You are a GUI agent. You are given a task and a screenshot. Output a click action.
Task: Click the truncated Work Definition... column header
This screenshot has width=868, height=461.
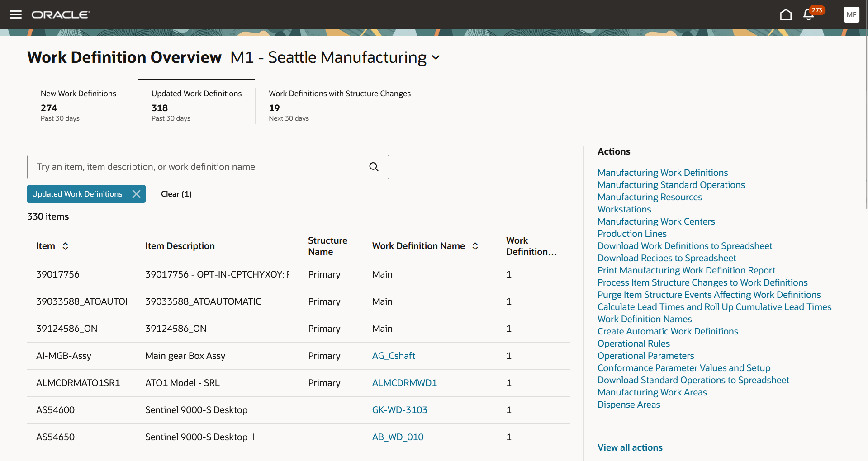[531, 246]
